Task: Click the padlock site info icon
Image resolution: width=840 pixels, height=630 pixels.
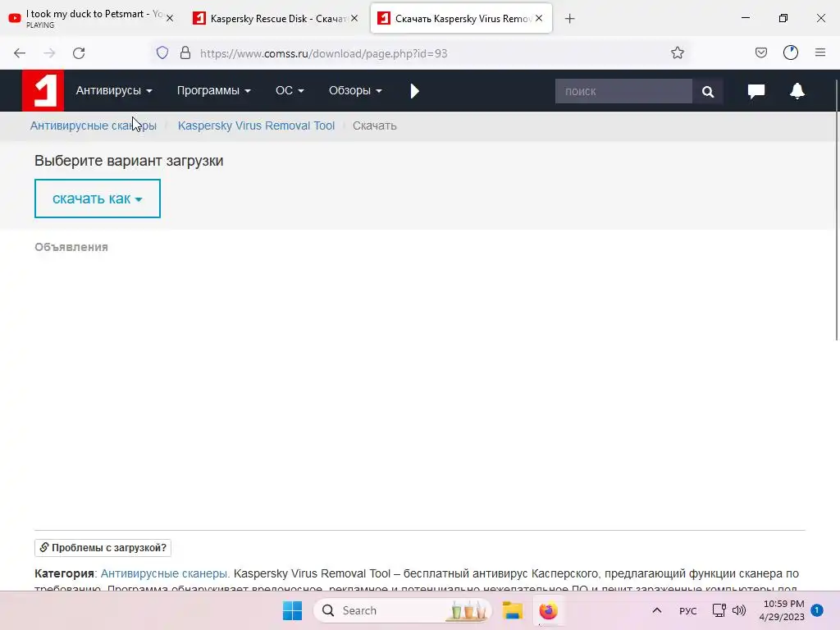Action: coord(185,53)
